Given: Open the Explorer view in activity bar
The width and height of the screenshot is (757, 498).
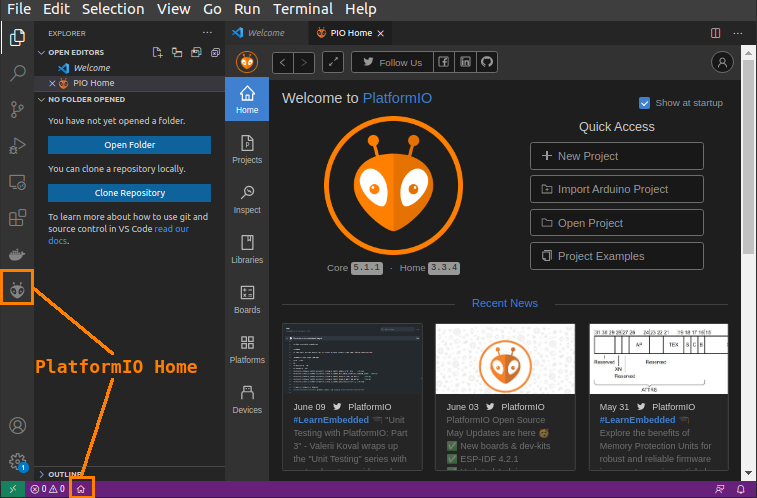Looking at the screenshot, I should click(17, 38).
